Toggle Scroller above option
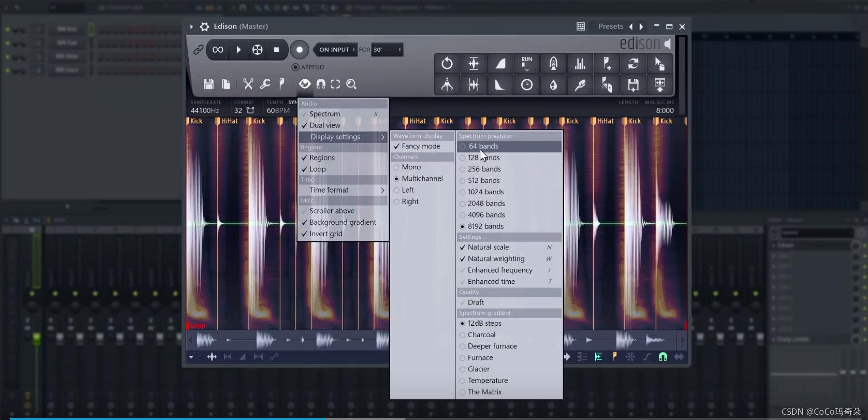 [x=343, y=211]
